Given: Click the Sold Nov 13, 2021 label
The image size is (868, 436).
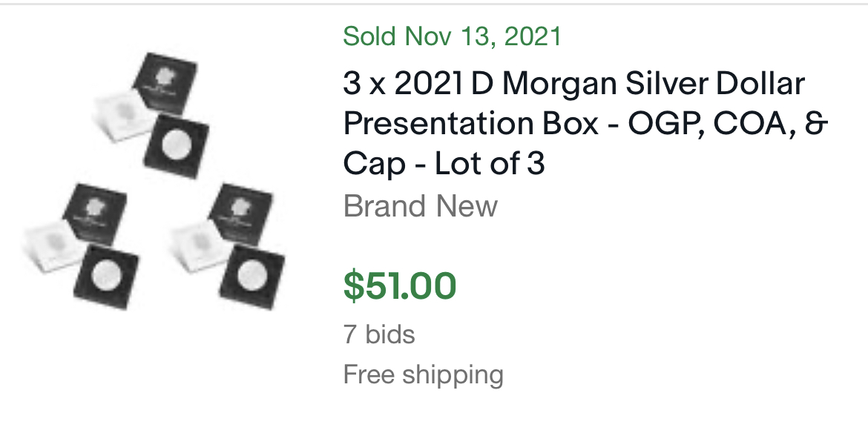Looking at the screenshot, I should [452, 36].
